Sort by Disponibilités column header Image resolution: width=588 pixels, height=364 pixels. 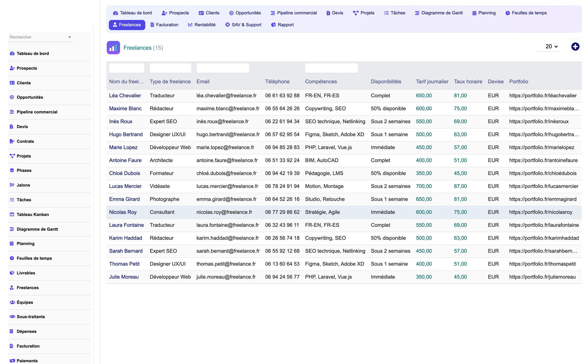(386, 82)
